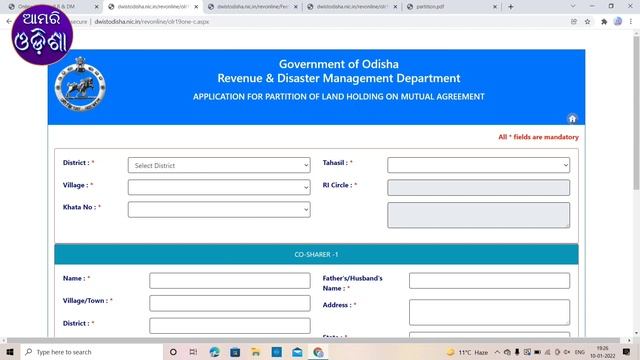Click the CO-SHARER -1 section header
The width and height of the screenshot is (640, 360).
(x=316, y=254)
